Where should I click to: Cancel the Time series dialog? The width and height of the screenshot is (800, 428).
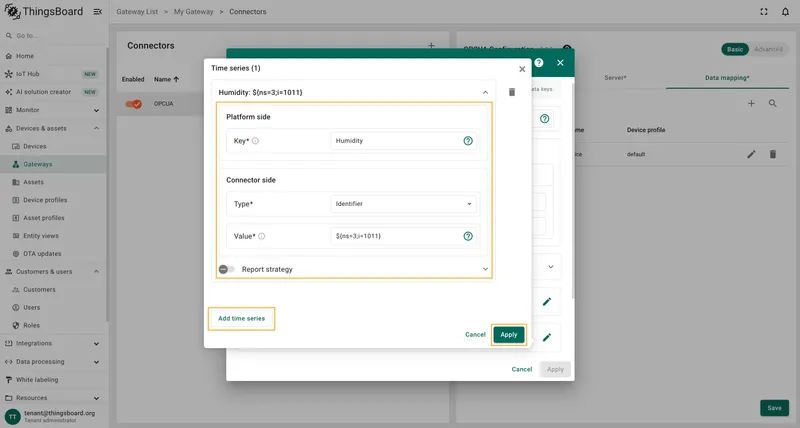tap(475, 335)
